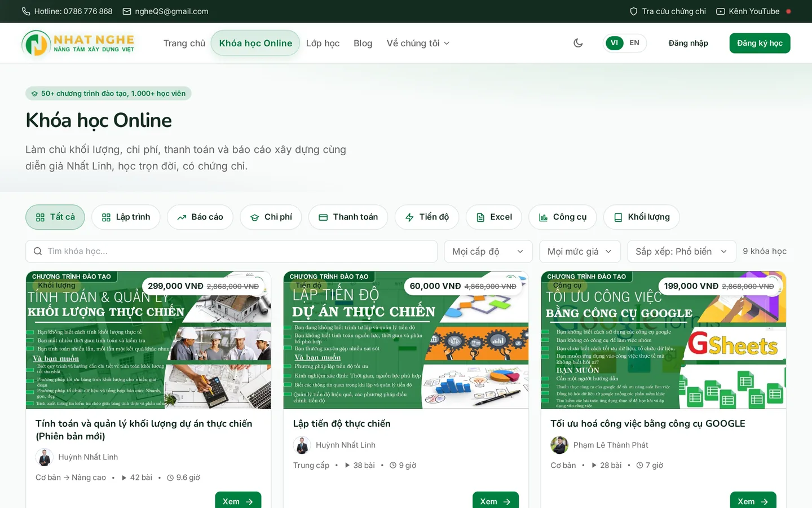Click the Khóa học Online page heading
Screen dimensions: 812x508
pos(99,120)
